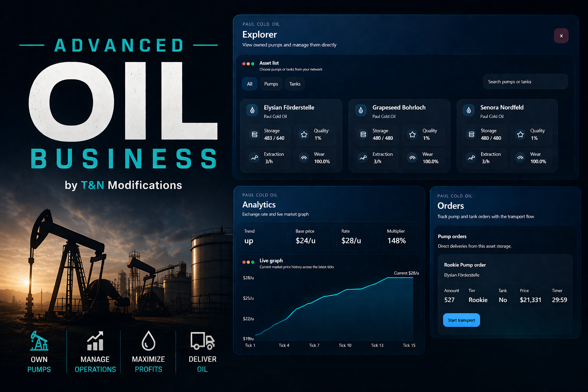Image resolution: width=588 pixels, height=392 pixels.
Task: Open the Grapeseed Bohrloch asset card
Action: click(399, 136)
